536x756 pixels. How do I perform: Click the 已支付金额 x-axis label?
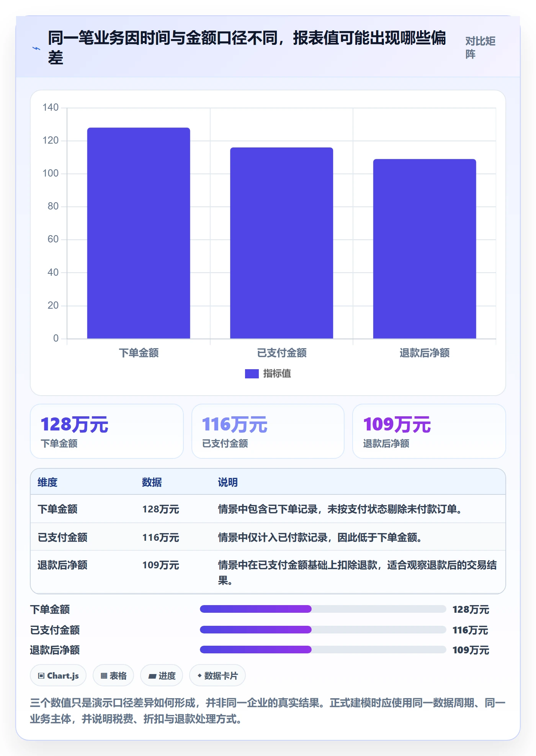[281, 353]
